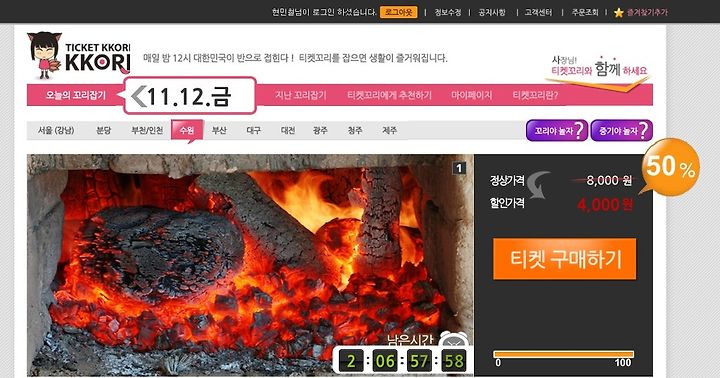Screen dimensions: 720x378
Task: Select 대구 region tab
Action: click(x=253, y=130)
